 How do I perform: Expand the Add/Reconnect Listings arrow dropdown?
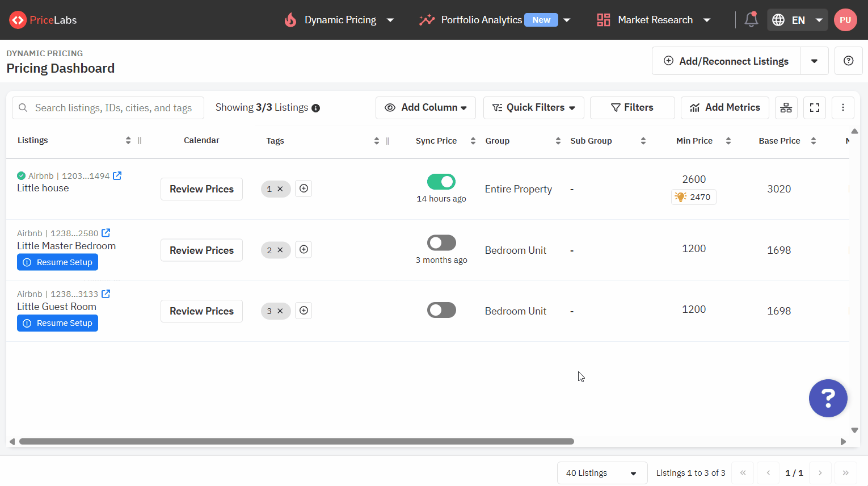814,61
